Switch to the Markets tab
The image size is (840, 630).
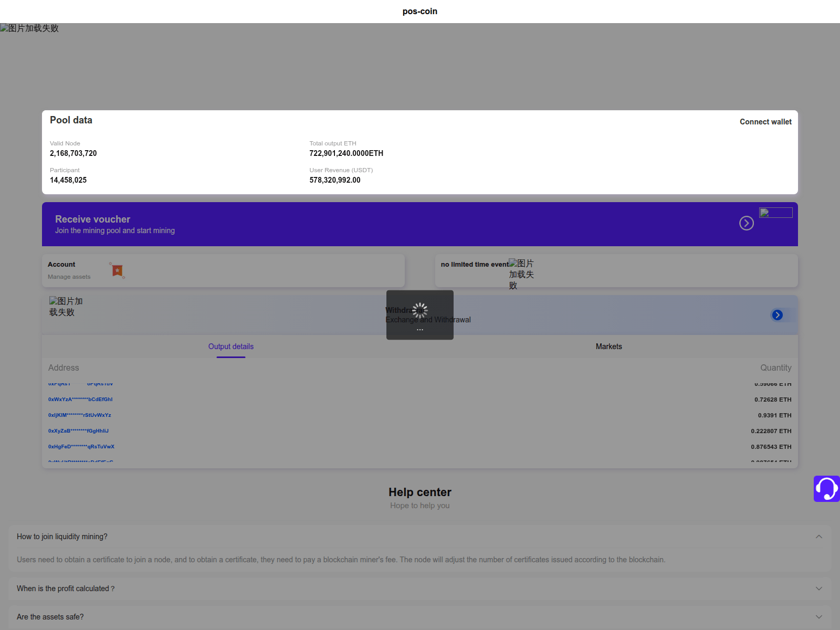pyautogui.click(x=608, y=346)
